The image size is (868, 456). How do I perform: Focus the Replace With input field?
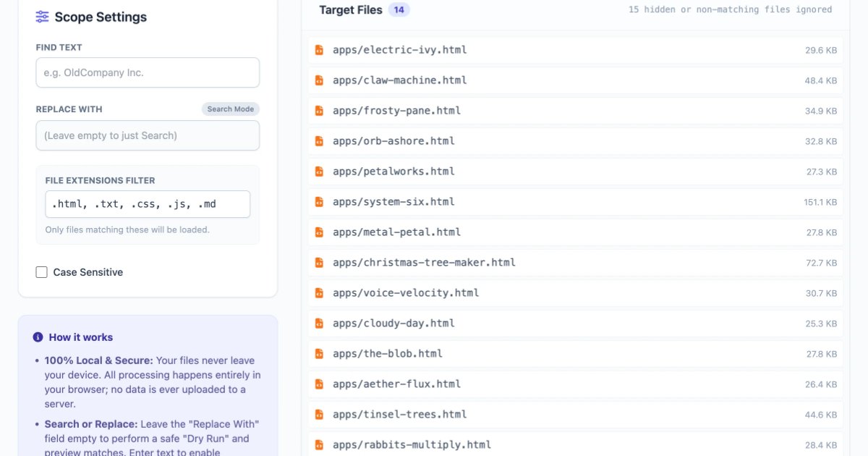pyautogui.click(x=148, y=135)
